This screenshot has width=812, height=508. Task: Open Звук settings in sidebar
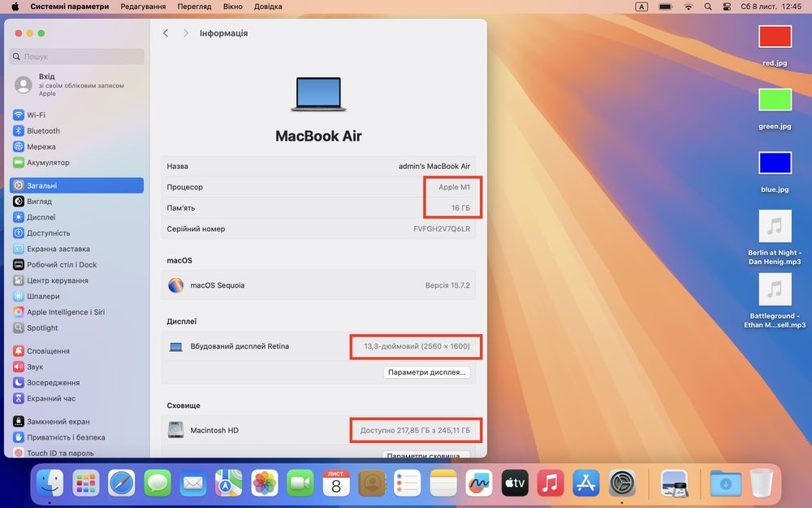(x=76, y=367)
